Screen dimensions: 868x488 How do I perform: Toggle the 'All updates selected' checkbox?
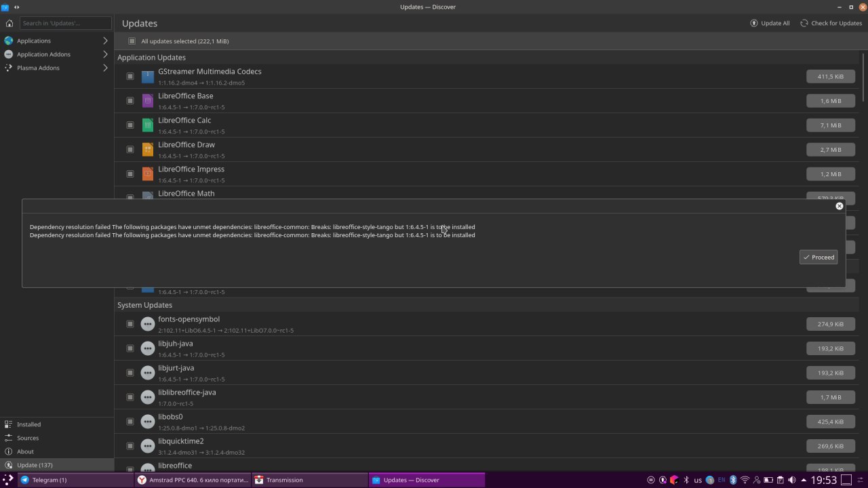[132, 41]
